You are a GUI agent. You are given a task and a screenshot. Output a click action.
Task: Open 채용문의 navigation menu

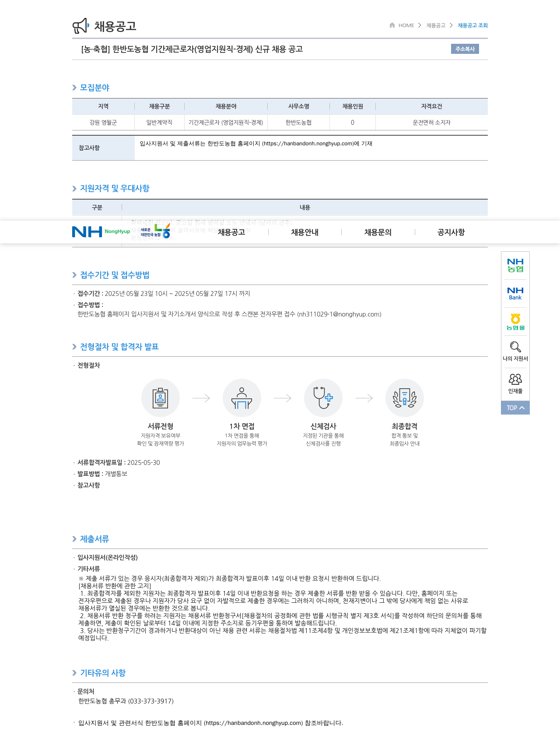click(378, 232)
